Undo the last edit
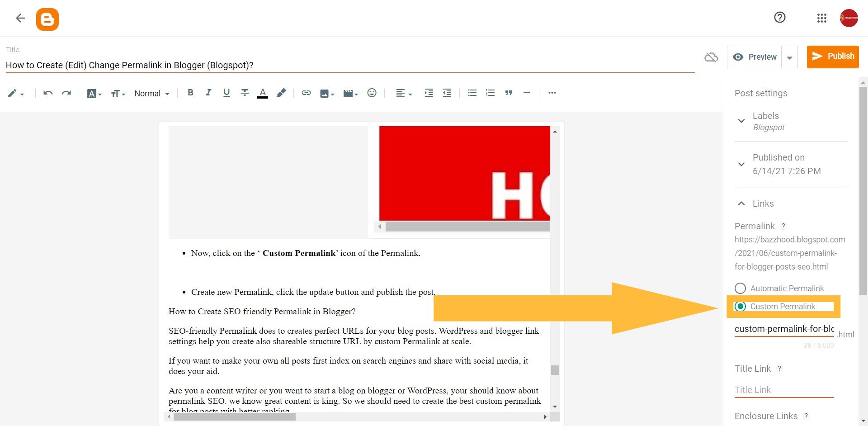 pyautogui.click(x=48, y=93)
